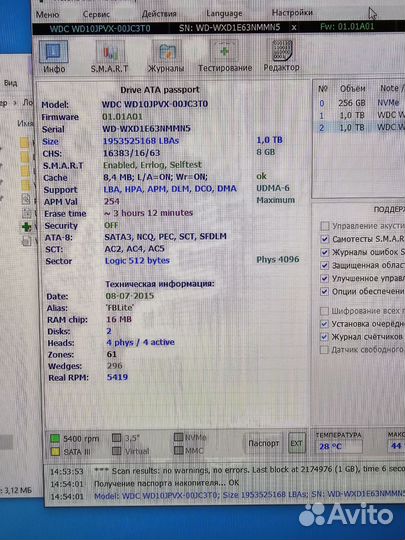Viewport: 405px width, 540px height.
Task: Toggle the Защищенная область checkbox
Action: 324,265
